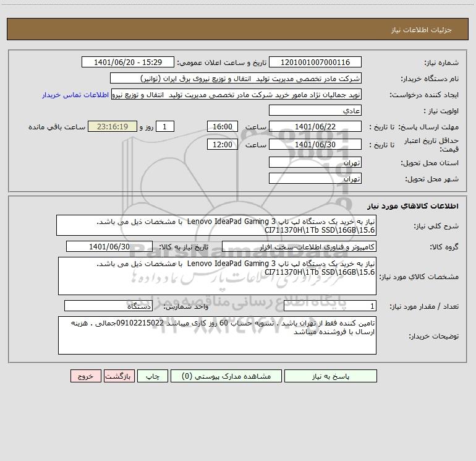
Task: Click the شهر محل تحویل label
Action: coord(432,179)
